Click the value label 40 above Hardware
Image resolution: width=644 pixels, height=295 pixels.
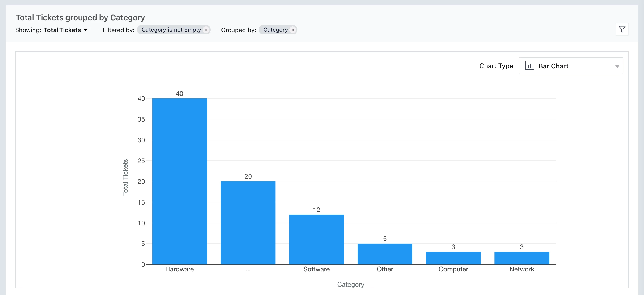point(180,93)
